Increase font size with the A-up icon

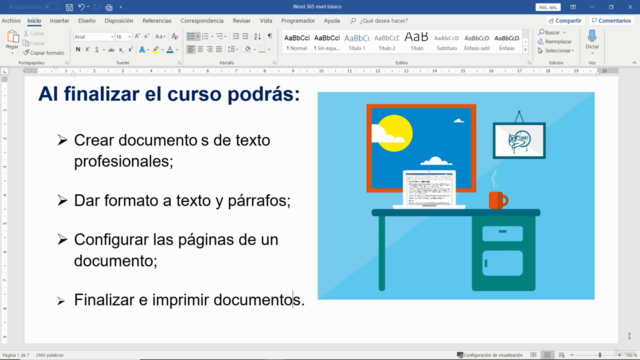point(137,36)
